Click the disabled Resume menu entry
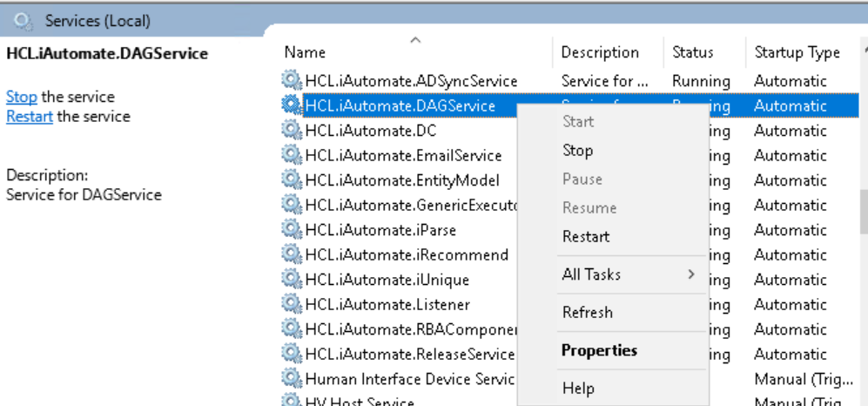 (x=613, y=207)
